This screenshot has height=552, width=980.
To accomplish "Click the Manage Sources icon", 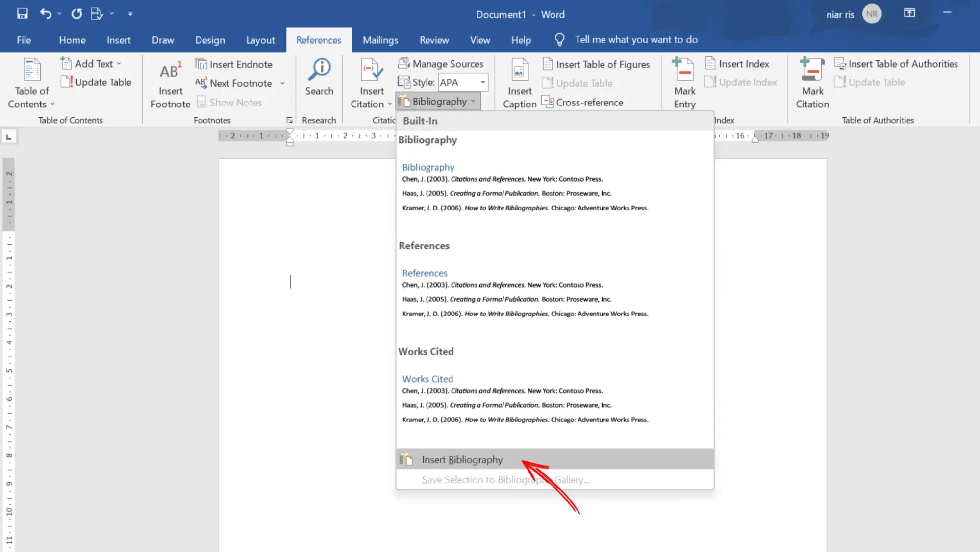I will click(404, 64).
